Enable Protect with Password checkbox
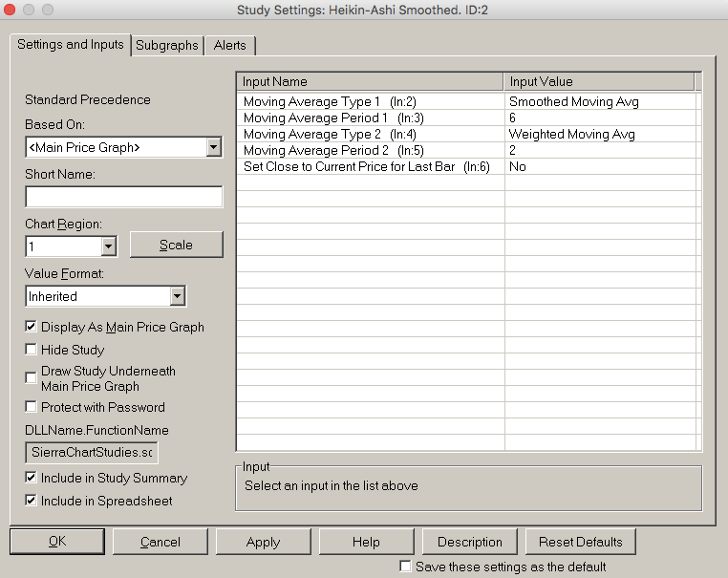 coord(32,407)
